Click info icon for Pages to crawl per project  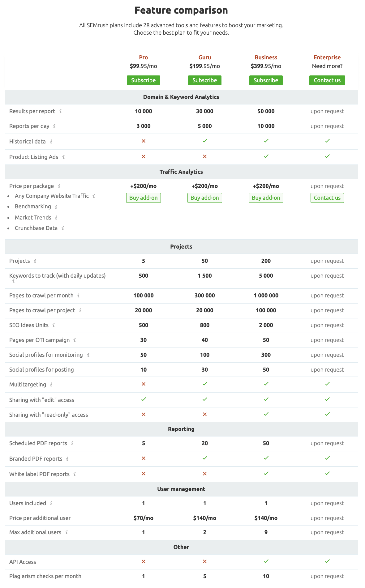point(80,310)
